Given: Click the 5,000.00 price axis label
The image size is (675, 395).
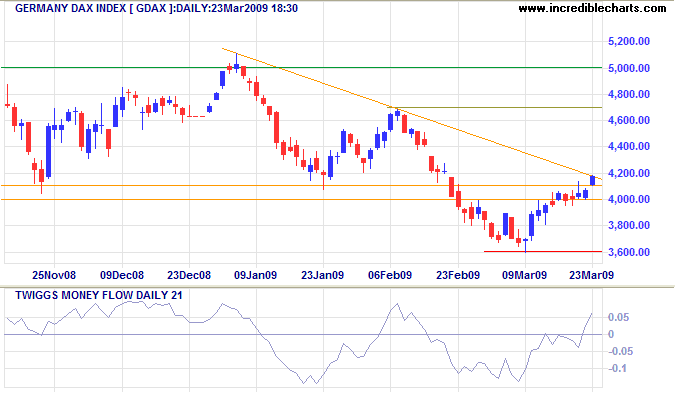Looking at the screenshot, I should pyautogui.click(x=629, y=68).
